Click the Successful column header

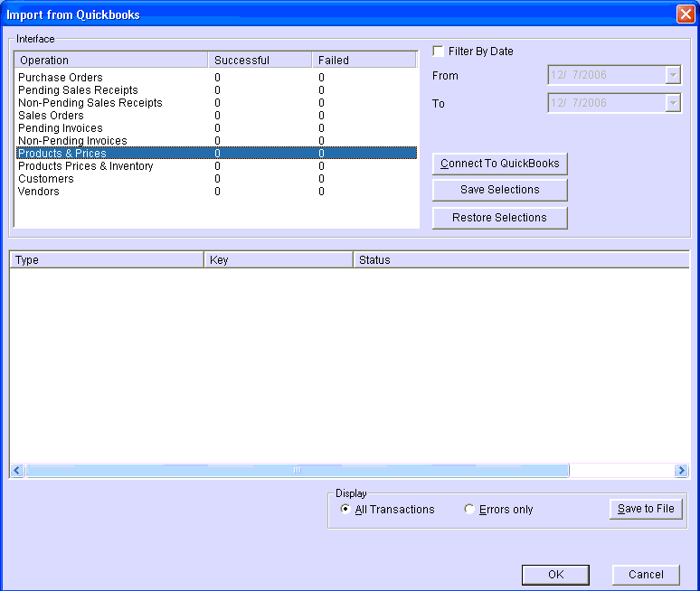pyautogui.click(x=260, y=61)
